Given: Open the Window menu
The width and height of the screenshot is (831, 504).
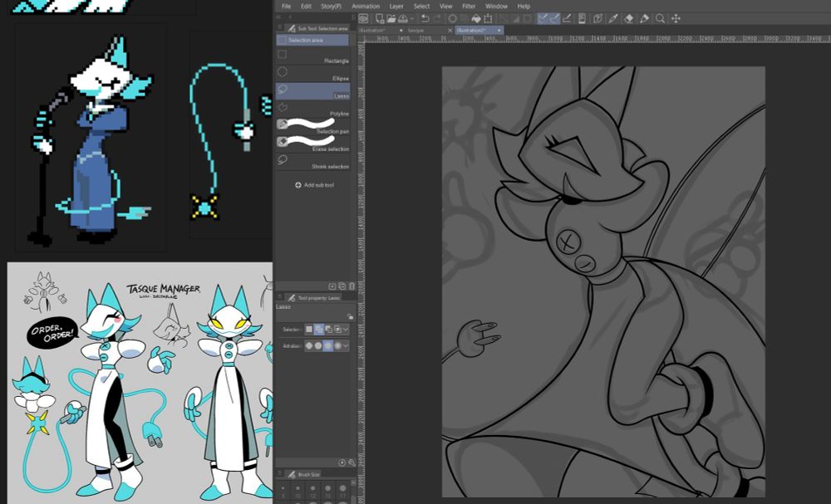Looking at the screenshot, I should coord(497,7).
